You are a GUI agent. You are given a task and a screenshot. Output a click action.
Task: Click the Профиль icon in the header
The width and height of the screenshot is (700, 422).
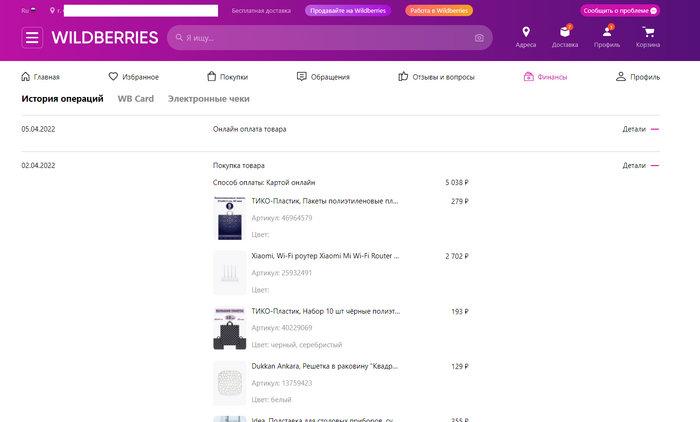[x=606, y=36]
